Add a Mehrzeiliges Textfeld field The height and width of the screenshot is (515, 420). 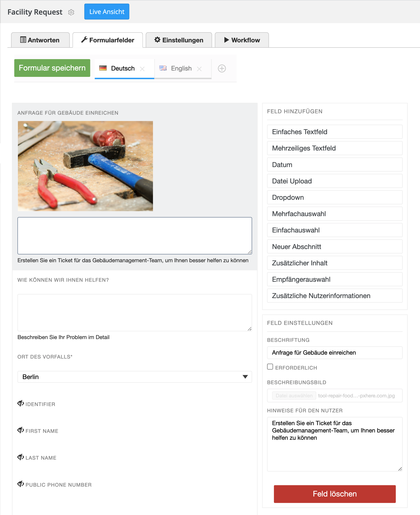coord(335,148)
